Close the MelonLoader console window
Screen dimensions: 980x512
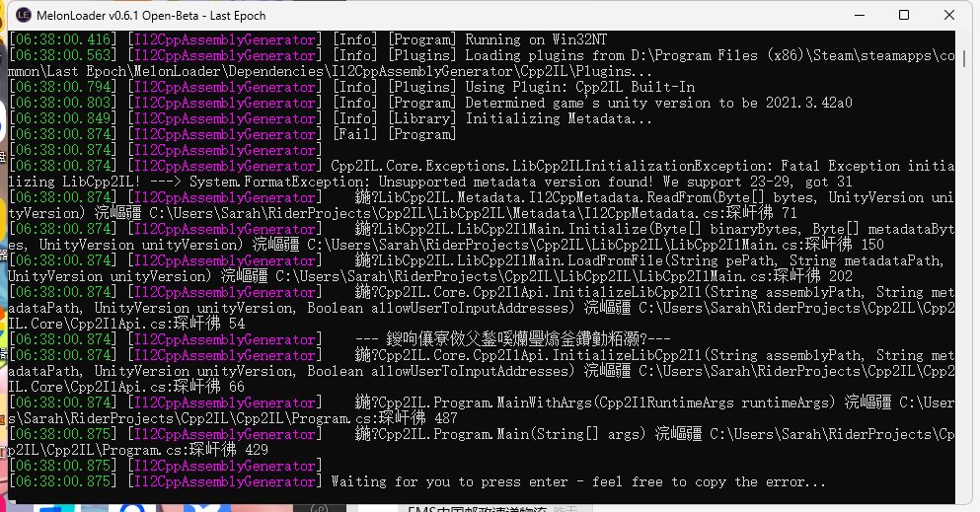[948, 15]
